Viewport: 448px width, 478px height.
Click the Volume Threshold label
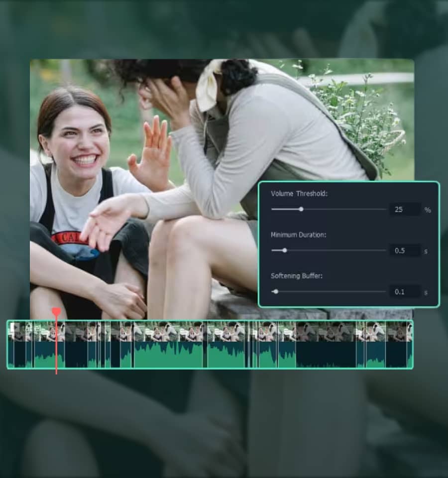click(299, 194)
